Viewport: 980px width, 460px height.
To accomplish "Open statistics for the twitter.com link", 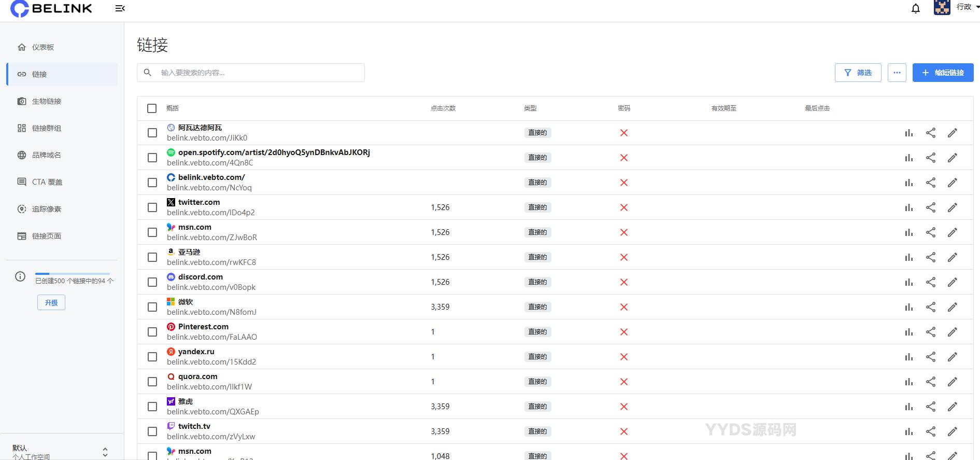I will 908,207.
